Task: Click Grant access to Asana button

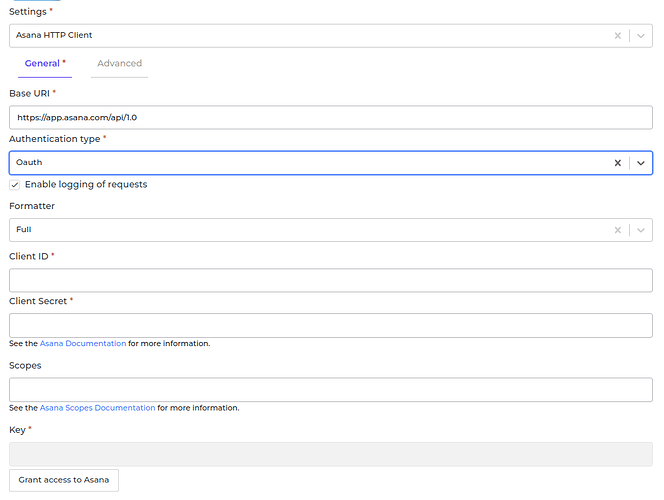Action: pyautogui.click(x=64, y=480)
